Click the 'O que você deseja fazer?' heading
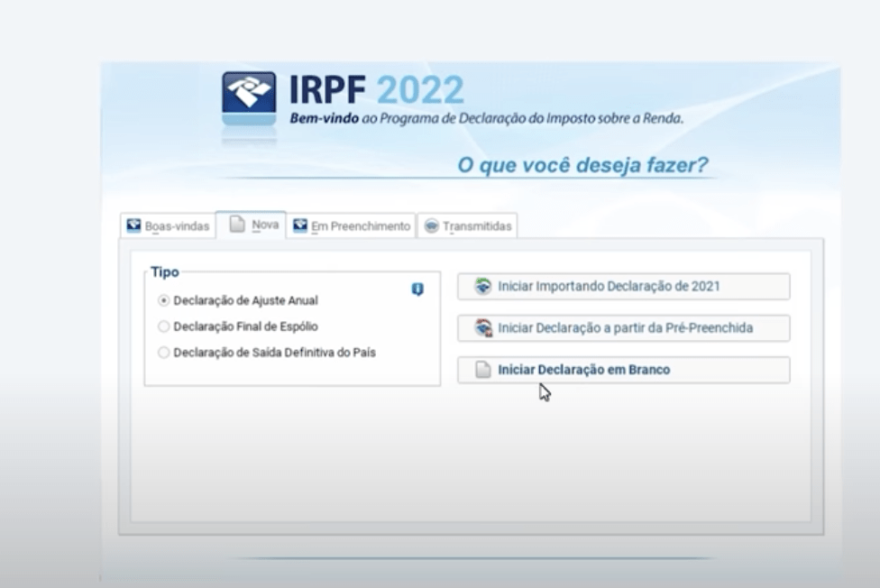This screenshot has height=588, width=880. click(x=582, y=165)
